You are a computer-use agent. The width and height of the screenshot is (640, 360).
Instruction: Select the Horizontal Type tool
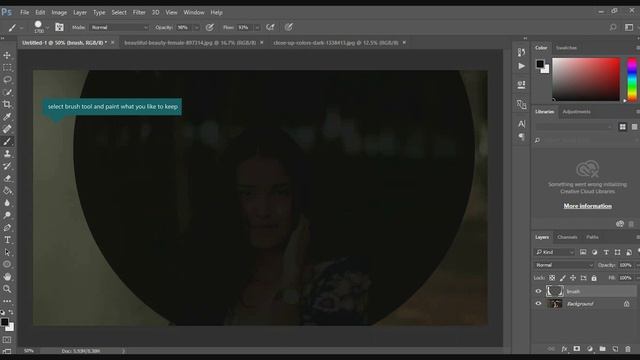pos(7,240)
